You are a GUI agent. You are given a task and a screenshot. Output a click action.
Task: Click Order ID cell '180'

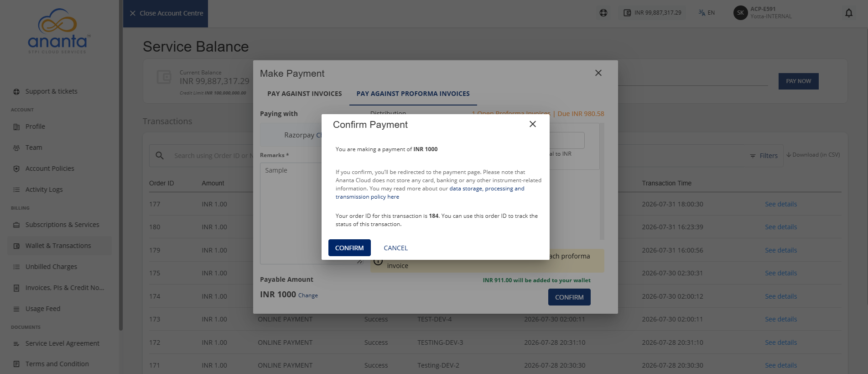155,227
